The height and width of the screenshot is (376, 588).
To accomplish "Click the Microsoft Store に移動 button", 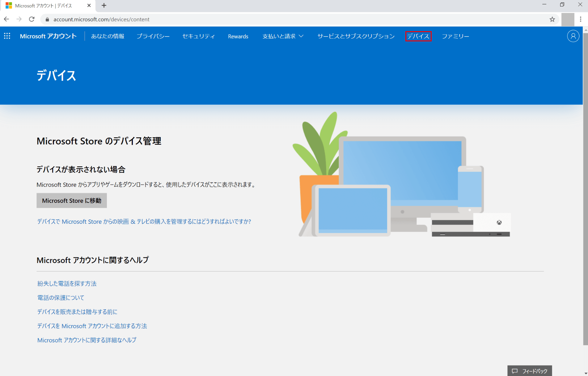I will tap(72, 200).
